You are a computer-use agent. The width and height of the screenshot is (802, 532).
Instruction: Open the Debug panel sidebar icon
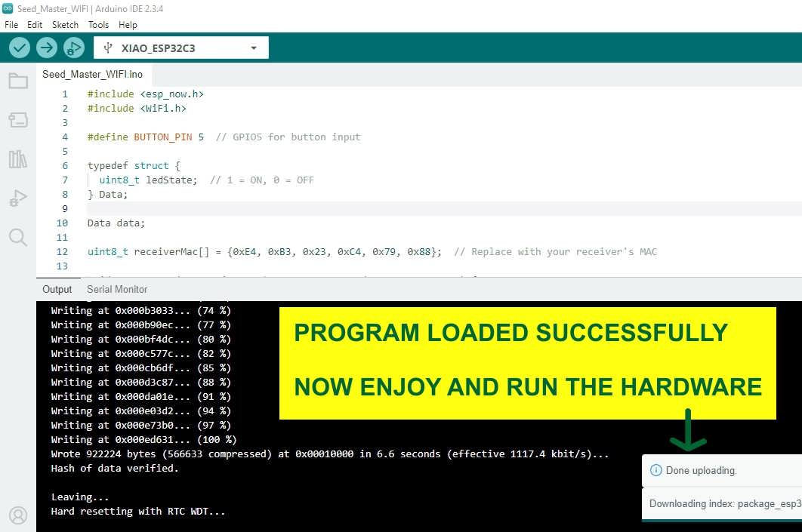pos(18,198)
